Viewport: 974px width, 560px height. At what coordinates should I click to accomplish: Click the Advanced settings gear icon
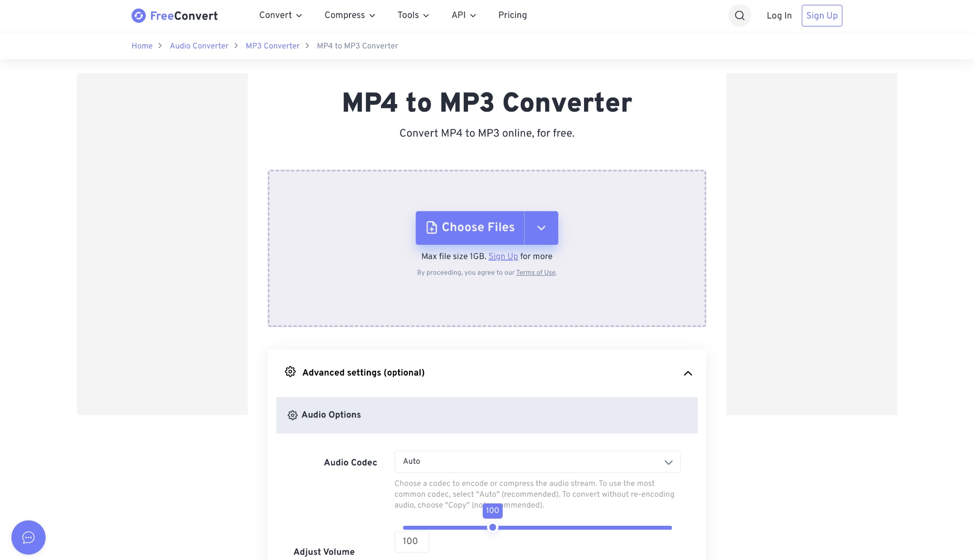pyautogui.click(x=290, y=372)
